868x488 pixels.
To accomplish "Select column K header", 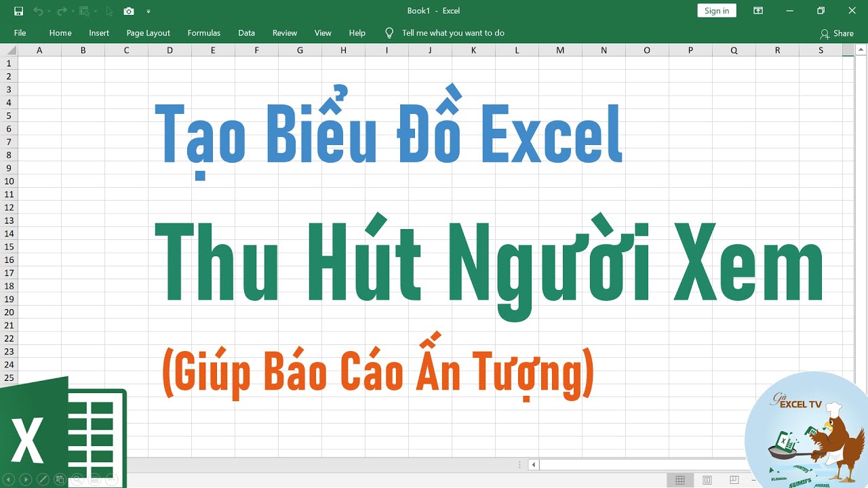I will coord(473,50).
